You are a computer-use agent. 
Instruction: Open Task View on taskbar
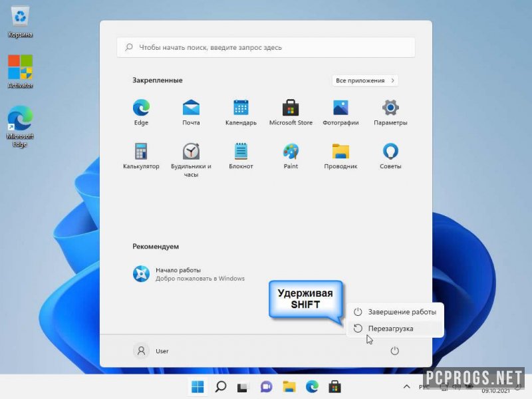click(243, 386)
